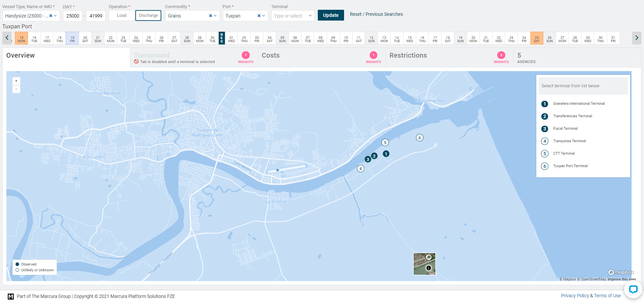The image size is (644, 303).
Task: Click map marker 6 for Tuxpan Port Terminal
Action: pos(419,138)
